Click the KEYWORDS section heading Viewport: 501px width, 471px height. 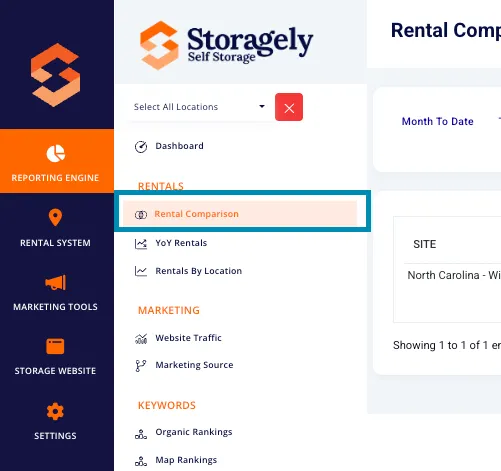tap(167, 405)
